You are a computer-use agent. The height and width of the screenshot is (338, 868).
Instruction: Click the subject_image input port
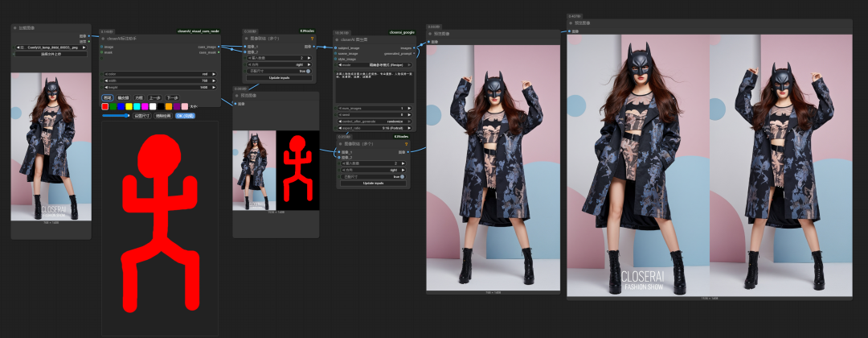click(335, 48)
